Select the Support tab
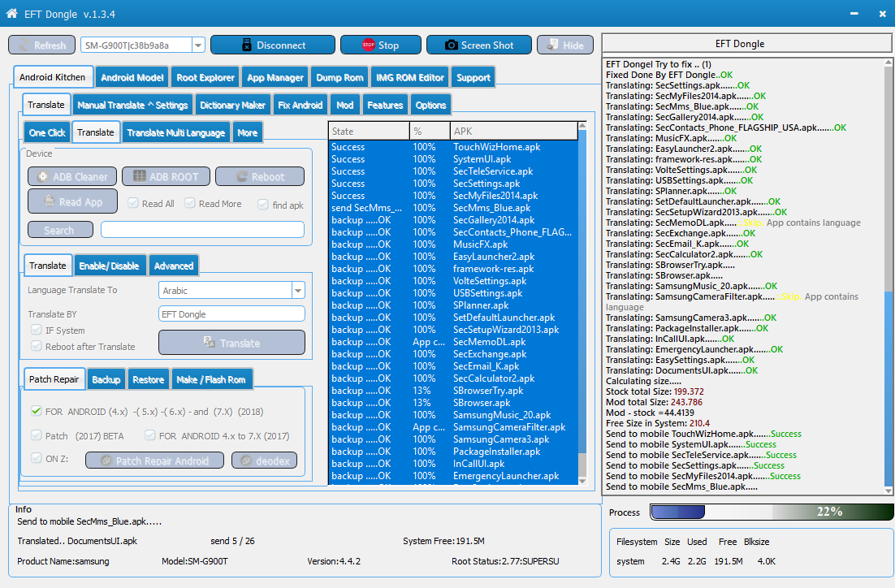The width and height of the screenshot is (895, 588). (x=473, y=78)
